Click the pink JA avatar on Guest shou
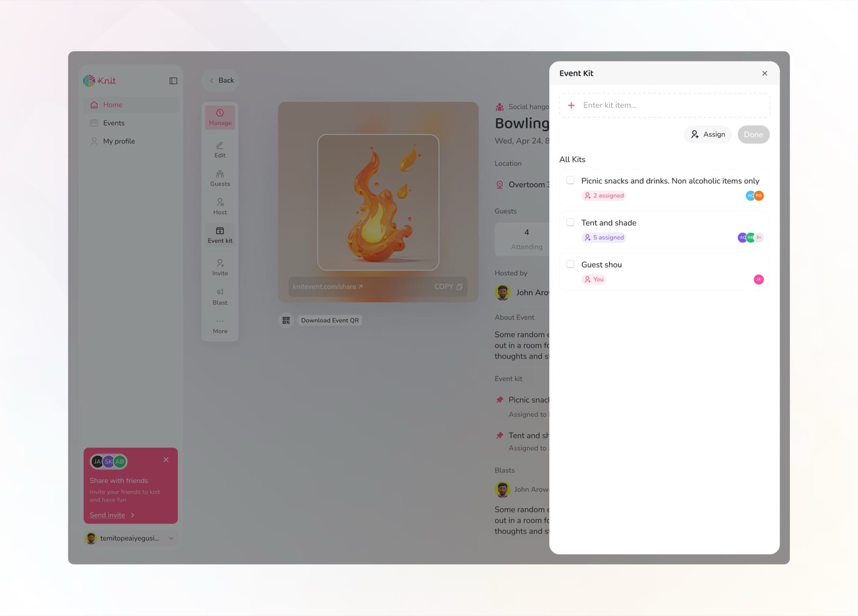This screenshot has height=616, width=858. coord(759,279)
